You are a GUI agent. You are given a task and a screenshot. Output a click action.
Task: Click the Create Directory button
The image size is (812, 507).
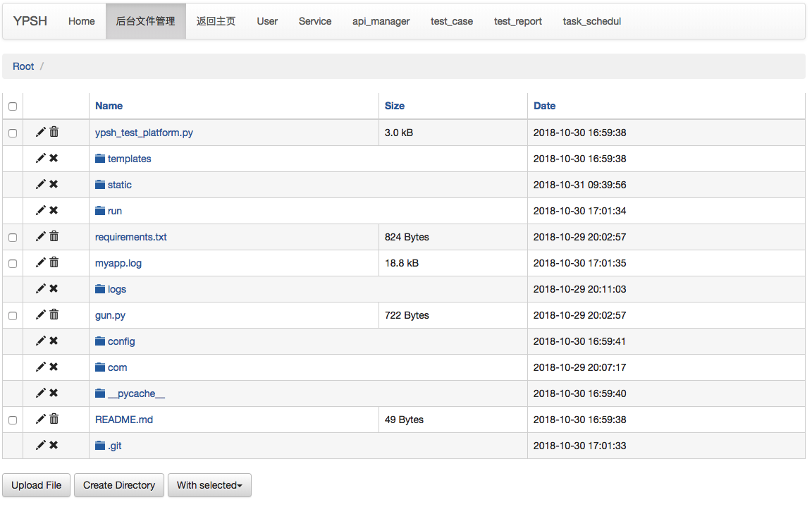point(119,485)
